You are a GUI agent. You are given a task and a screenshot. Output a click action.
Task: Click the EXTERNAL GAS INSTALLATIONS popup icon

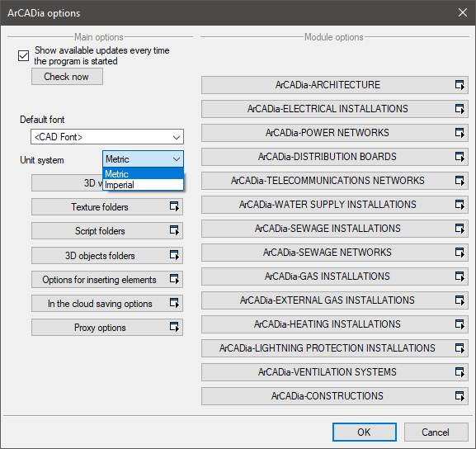[460, 300]
